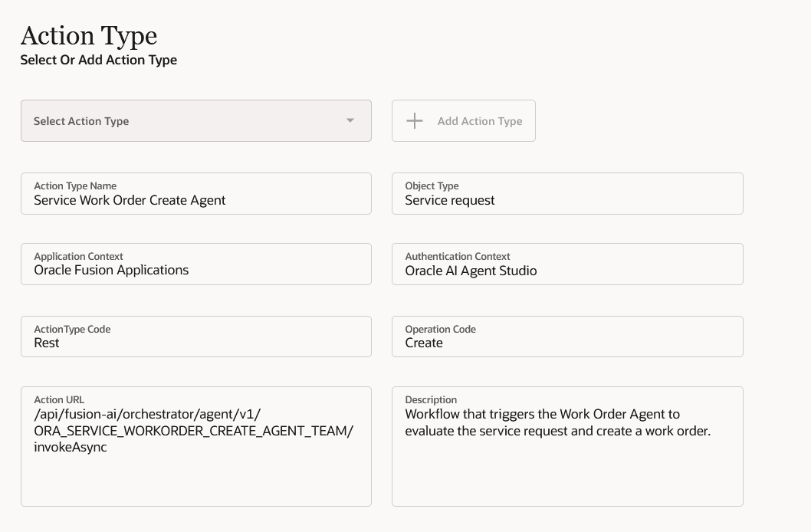
Task: Click the plus icon on Add Action Type
Action: point(414,120)
